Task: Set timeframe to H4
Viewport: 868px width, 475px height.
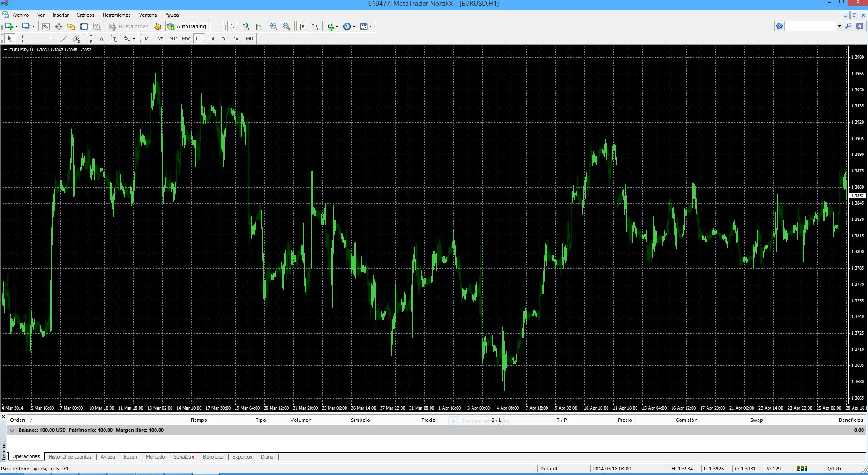Action: [x=211, y=39]
